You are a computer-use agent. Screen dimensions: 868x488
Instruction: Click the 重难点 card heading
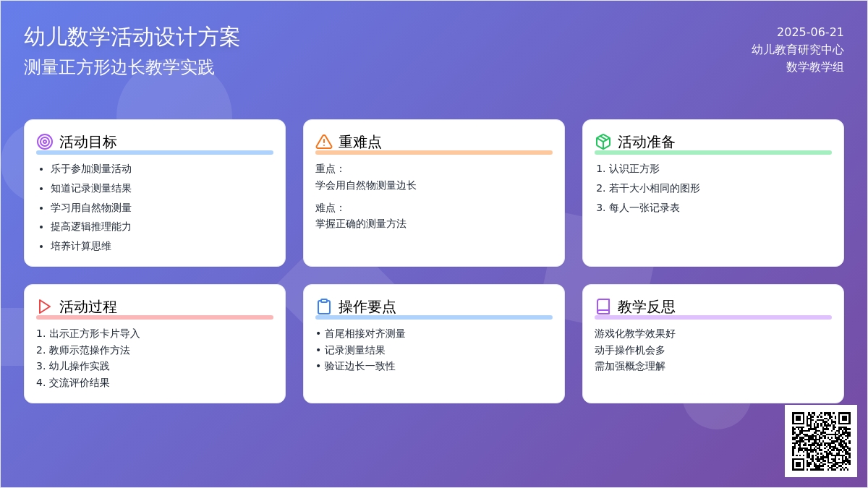[x=360, y=142]
